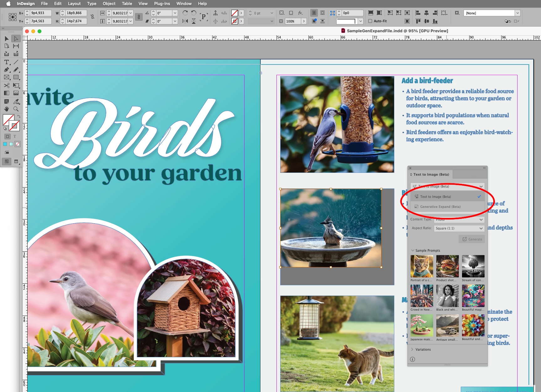
Task: Click the Generate button
Action: pyautogui.click(x=472, y=239)
